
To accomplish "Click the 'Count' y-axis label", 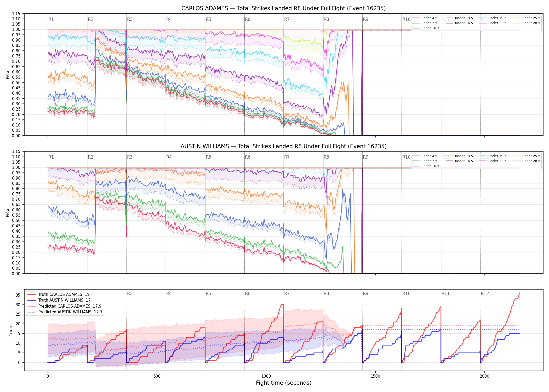I will tap(11, 330).
